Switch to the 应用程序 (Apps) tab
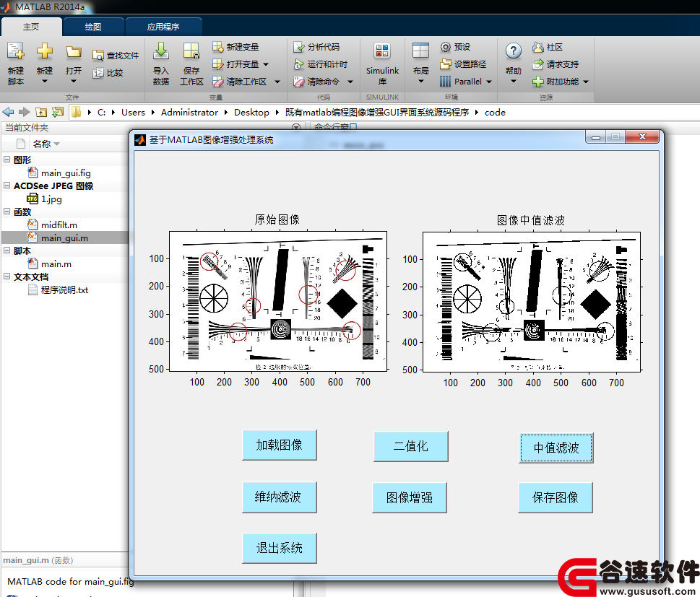Image resolution: width=700 pixels, height=597 pixels. pyautogui.click(x=163, y=27)
